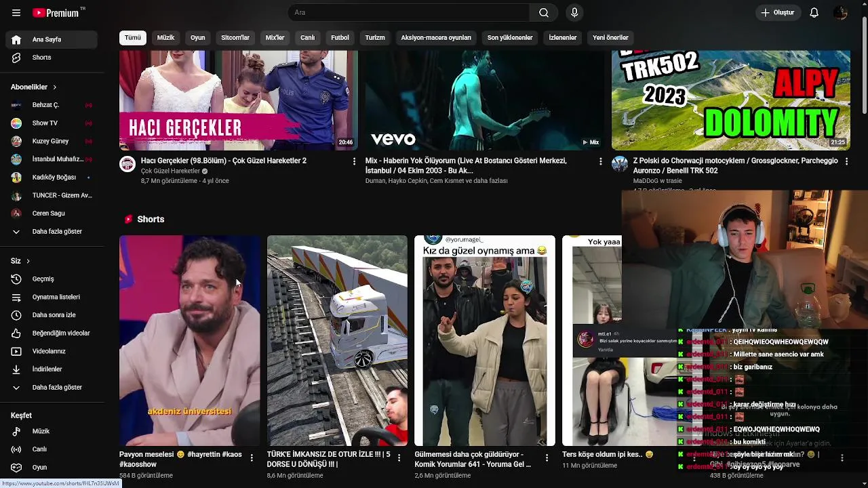This screenshot has height=488, width=868.
Task: Click the Oluştur create button
Action: pyautogui.click(x=778, y=12)
